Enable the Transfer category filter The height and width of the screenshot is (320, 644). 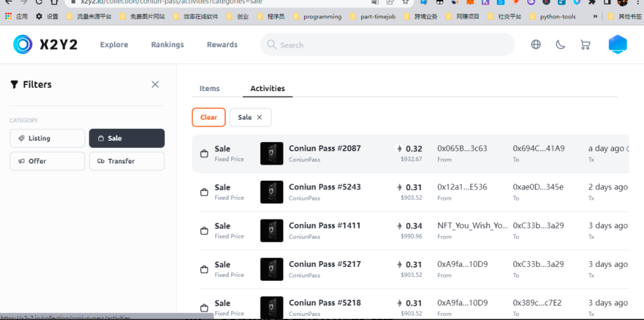click(x=126, y=161)
